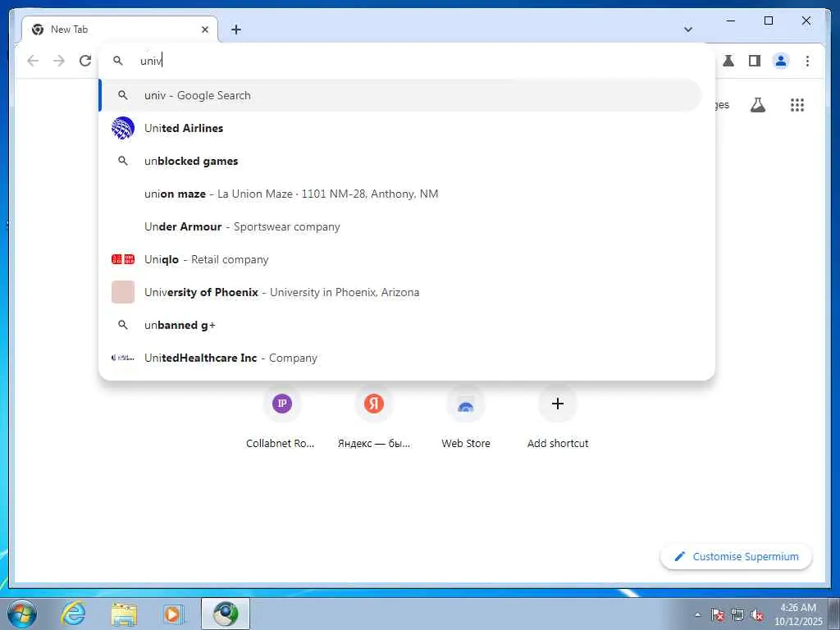Expand the tab search dropdown arrow
The image size is (840, 630).
point(688,30)
